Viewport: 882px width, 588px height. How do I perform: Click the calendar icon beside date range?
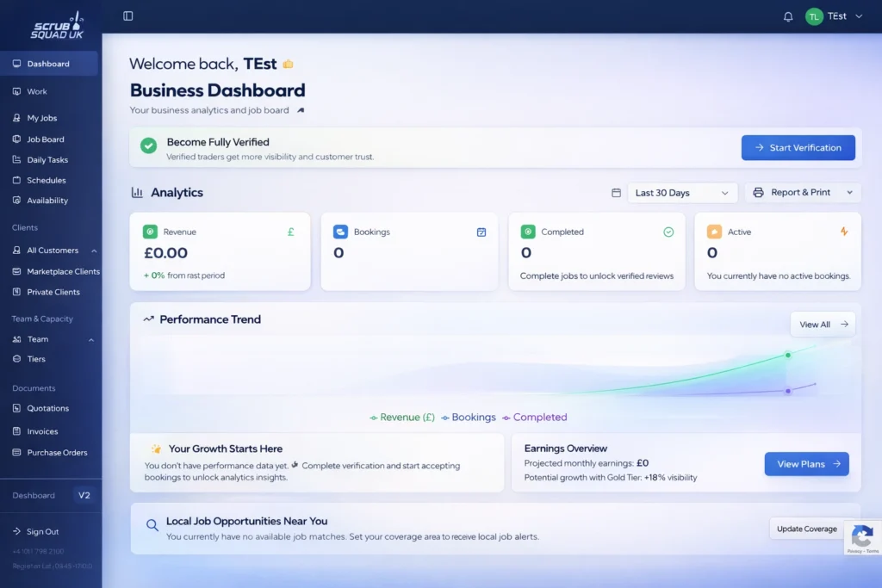(x=616, y=193)
